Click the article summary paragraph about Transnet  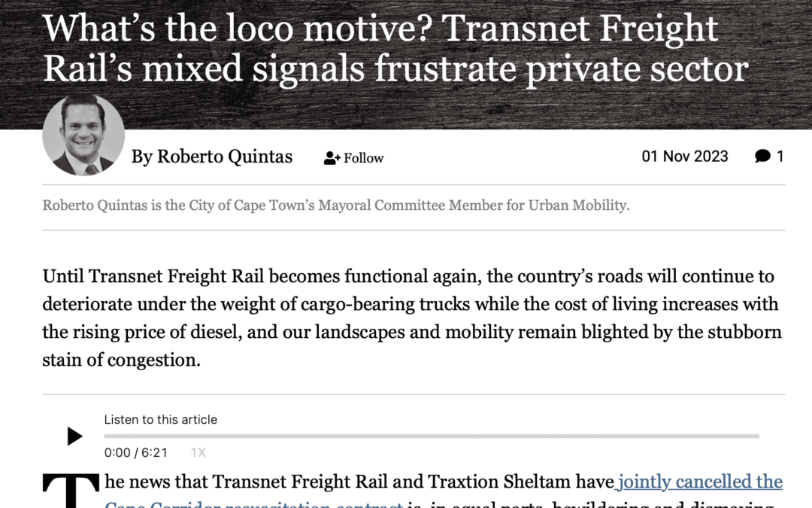[x=411, y=318]
